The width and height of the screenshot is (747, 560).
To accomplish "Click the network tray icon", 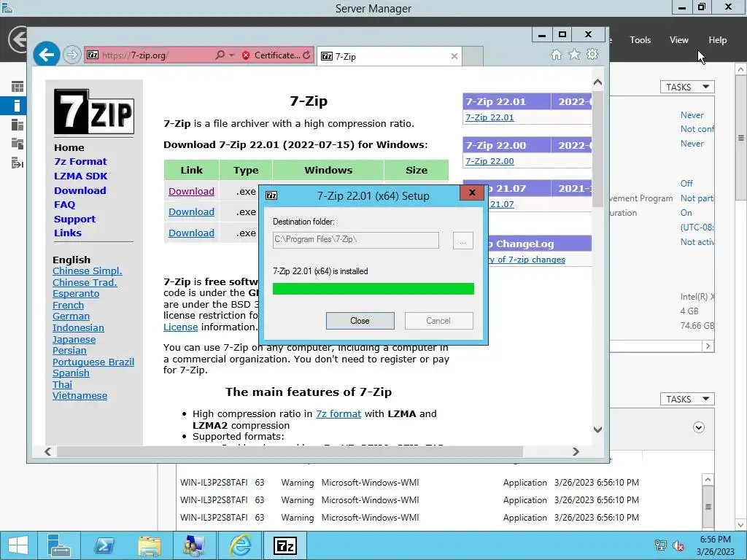I will tap(661, 545).
